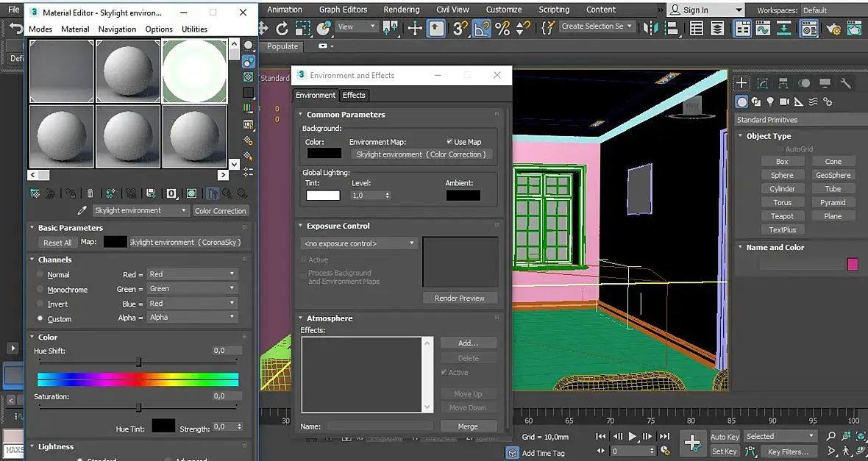Screen dimensions: 868x461
Task: Open the Lights category in Create panel
Action: [x=770, y=102]
